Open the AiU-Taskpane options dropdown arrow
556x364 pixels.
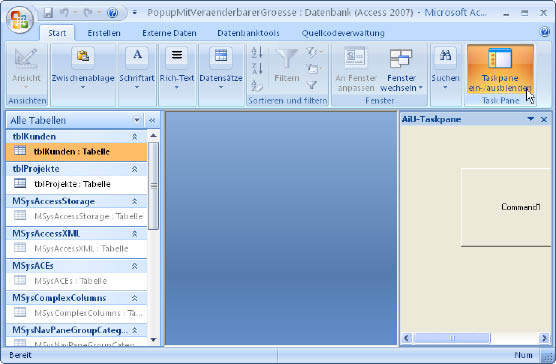click(531, 119)
